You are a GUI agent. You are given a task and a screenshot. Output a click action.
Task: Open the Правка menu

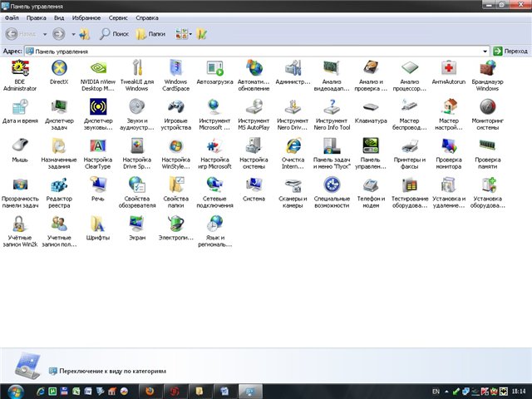pyautogui.click(x=37, y=17)
